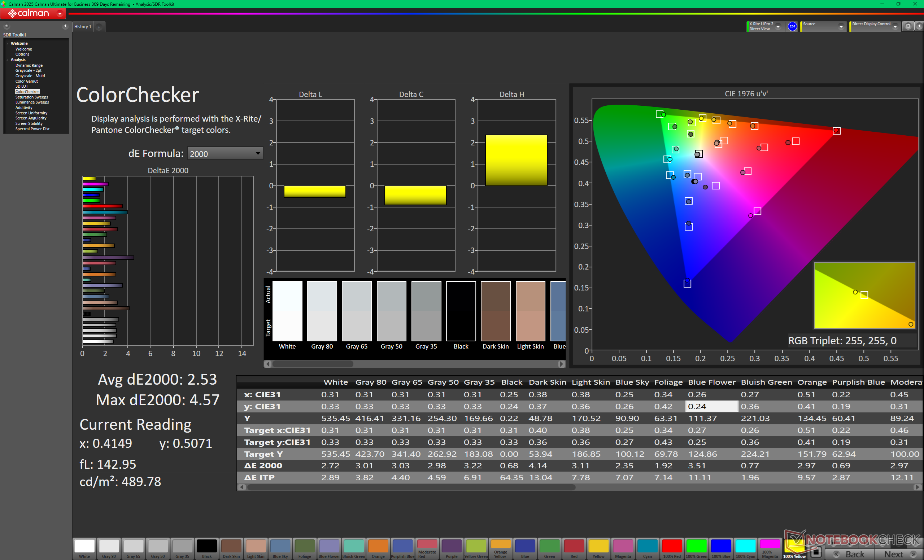Switch to the History 1 tab

pos(83,27)
